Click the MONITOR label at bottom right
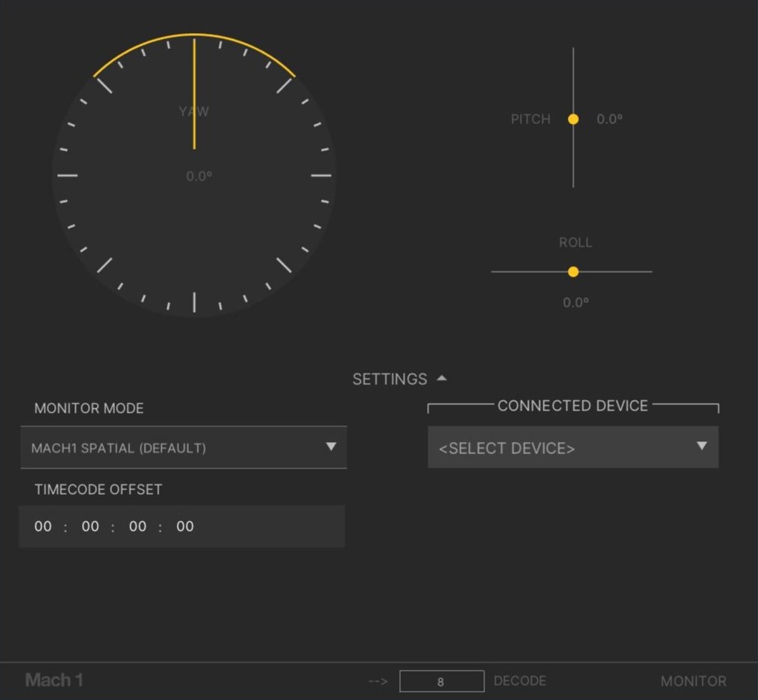758x700 pixels. 693,681
